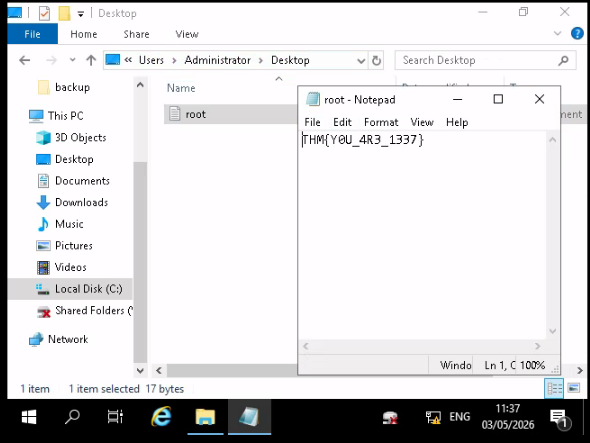This screenshot has width=590, height=443.
Task: Click the Back navigation arrow
Action: pyautogui.click(x=25, y=60)
